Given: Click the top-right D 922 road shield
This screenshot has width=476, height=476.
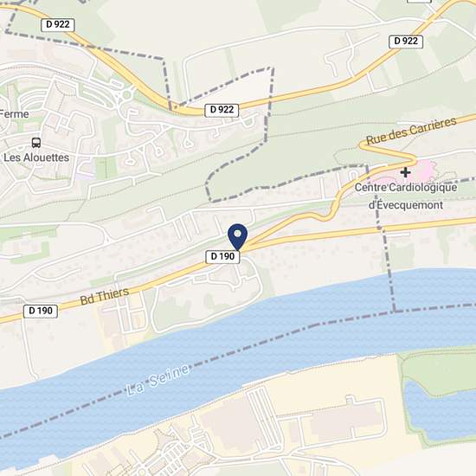Looking at the screenshot, I should 406,42.
